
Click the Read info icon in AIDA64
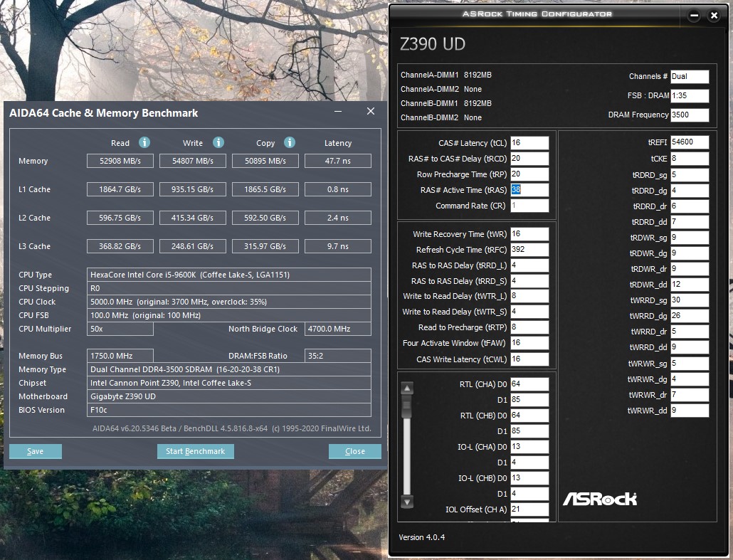(144, 142)
